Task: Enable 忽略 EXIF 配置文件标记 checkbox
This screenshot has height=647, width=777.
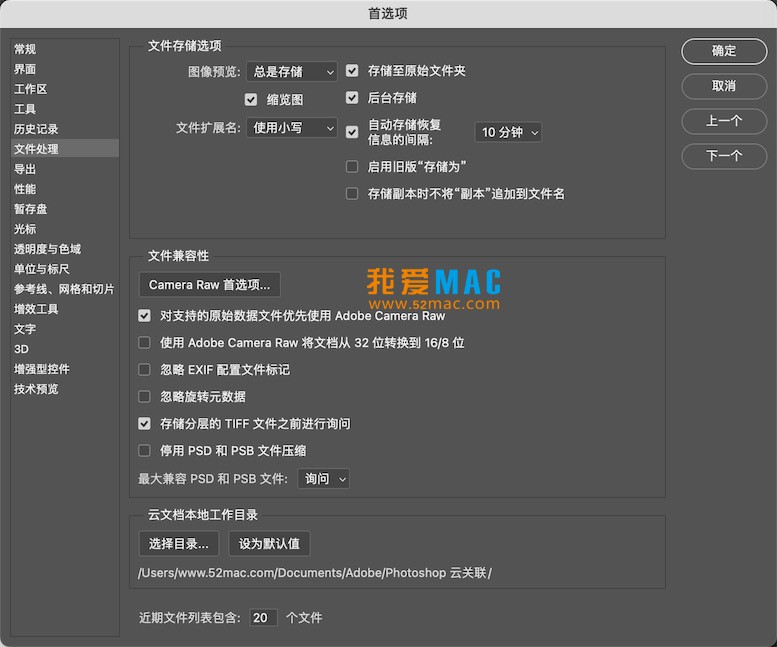Action: coord(144,370)
